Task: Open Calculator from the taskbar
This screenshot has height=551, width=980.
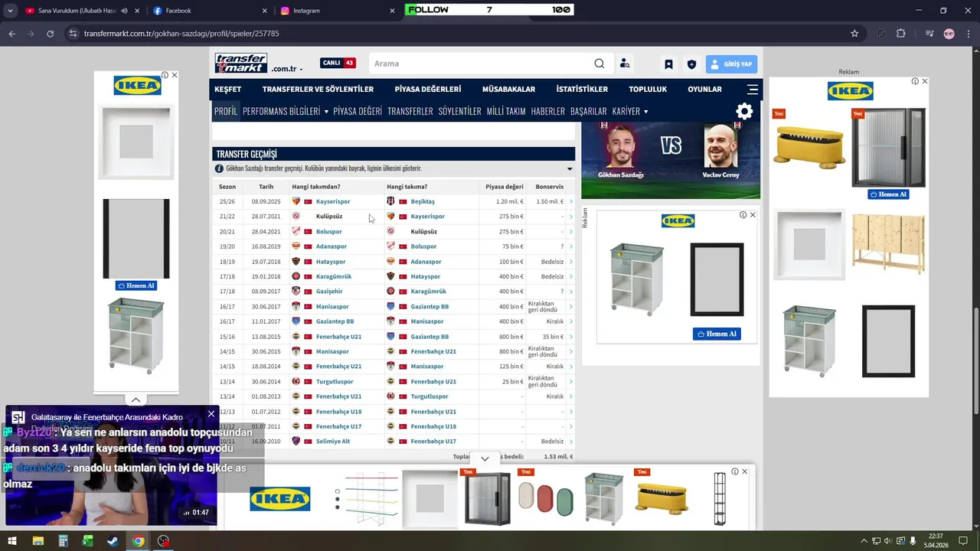Action: [x=64, y=541]
